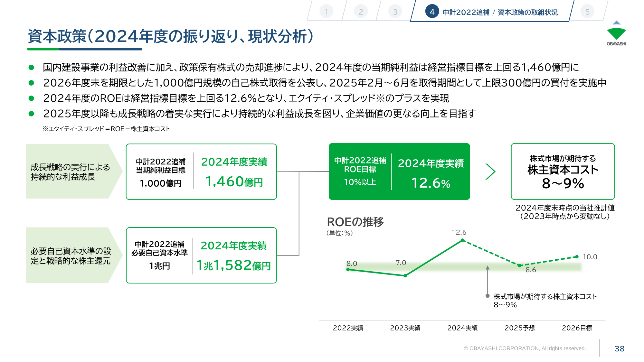Click the 8.0 data point for 2022
Image resolution: width=644 pixels, height=362 pixels.
[x=348, y=269]
